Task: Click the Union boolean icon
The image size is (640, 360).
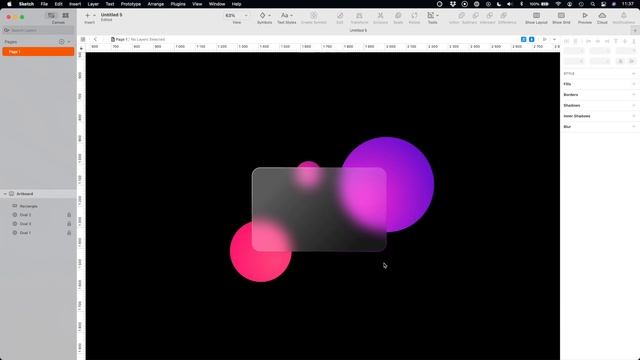Action: [461, 16]
